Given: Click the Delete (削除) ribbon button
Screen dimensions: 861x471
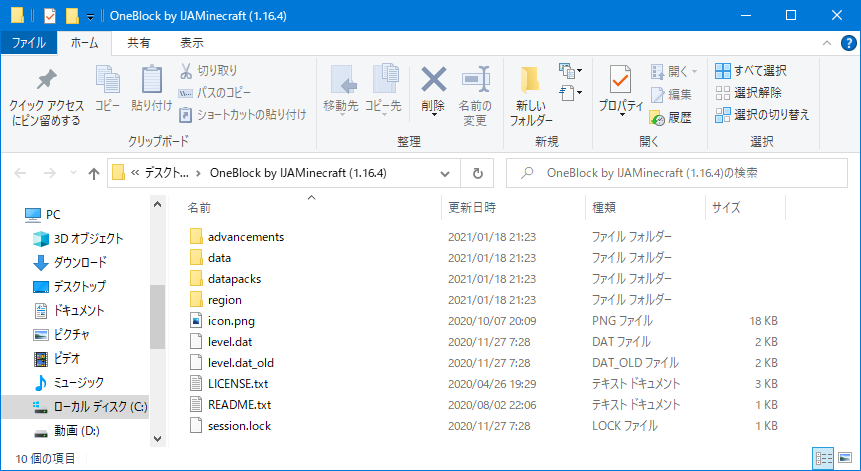Looking at the screenshot, I should pyautogui.click(x=433, y=90).
